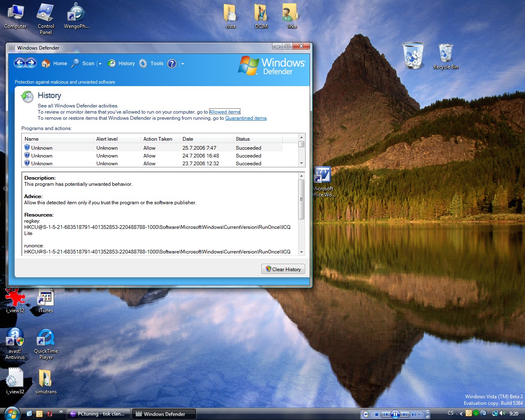Screen dimensions: 525x420
Task: Select the Unknown entry dated 24.7.2006 16:48
Action: (x=152, y=155)
